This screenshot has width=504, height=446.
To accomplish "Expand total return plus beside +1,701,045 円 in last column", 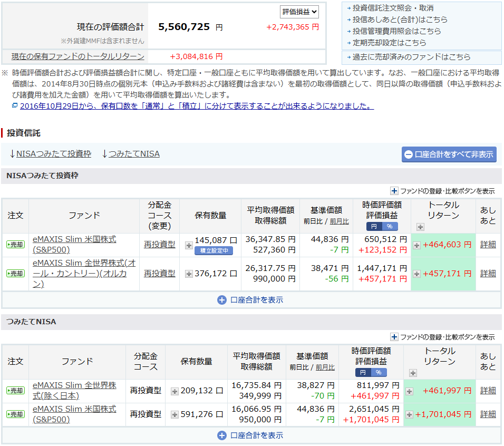I will [x=409, y=414].
